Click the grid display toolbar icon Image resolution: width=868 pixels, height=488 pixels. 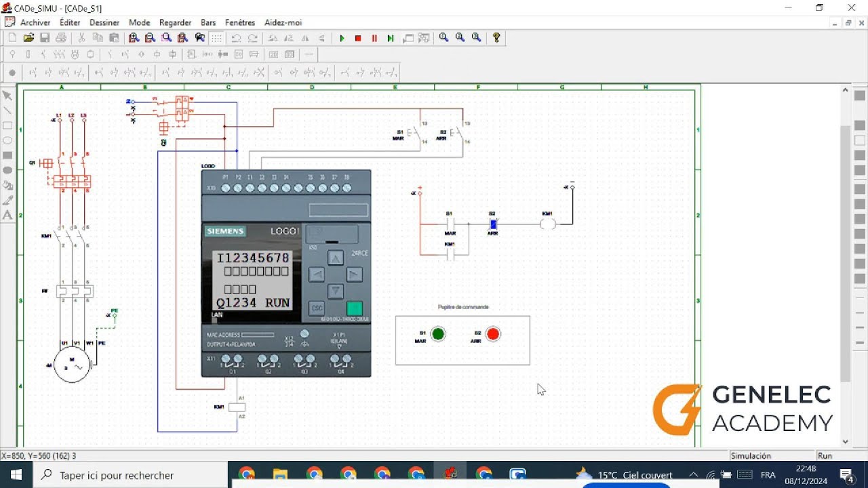point(216,38)
